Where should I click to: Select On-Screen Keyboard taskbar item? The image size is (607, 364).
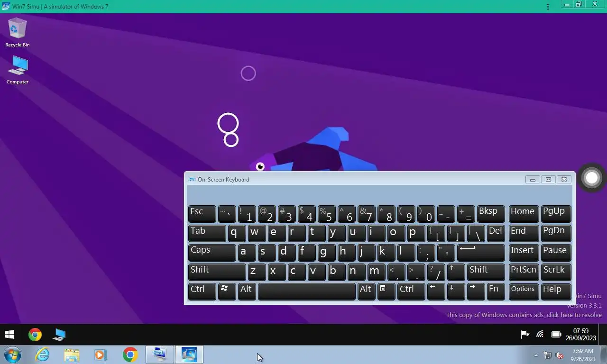(159, 355)
